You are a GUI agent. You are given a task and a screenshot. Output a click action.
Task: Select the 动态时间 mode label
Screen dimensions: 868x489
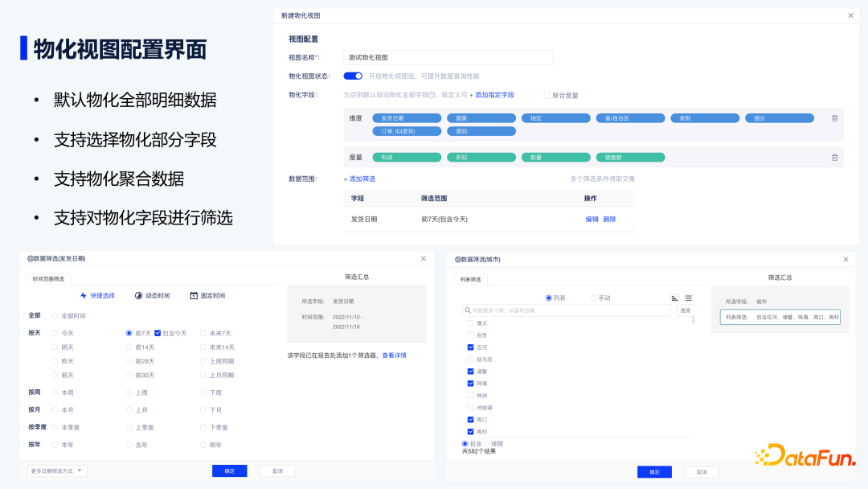tap(158, 296)
